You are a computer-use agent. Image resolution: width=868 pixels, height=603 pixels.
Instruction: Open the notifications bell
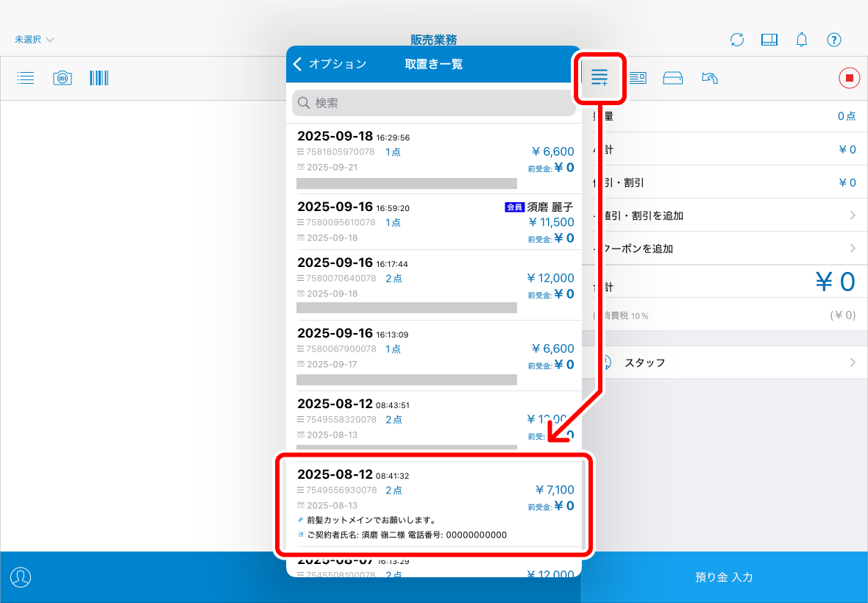click(802, 40)
